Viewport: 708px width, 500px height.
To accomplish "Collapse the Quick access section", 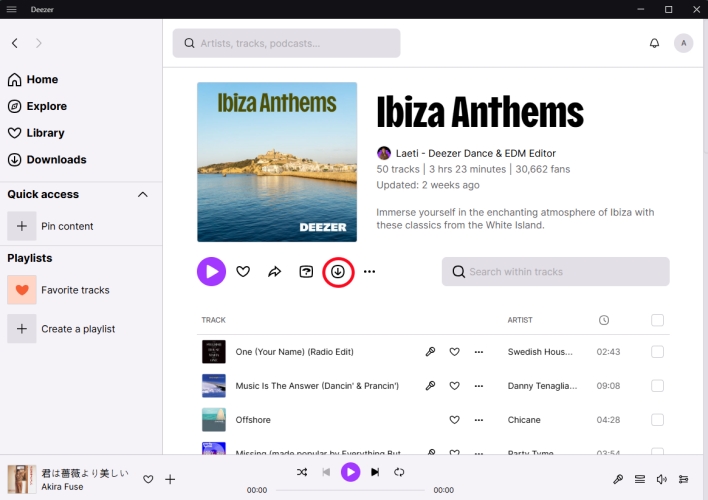I will coord(143,194).
